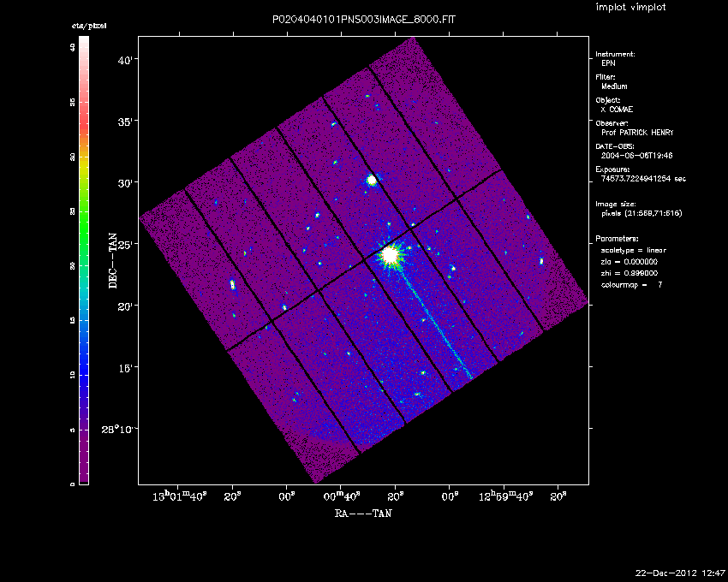Click the 'scaletype = linear' parameter
Image resolution: width=728 pixels, height=582 pixels.
point(633,250)
